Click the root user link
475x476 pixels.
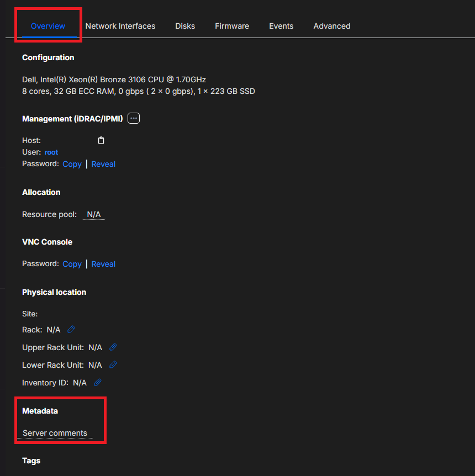point(51,152)
